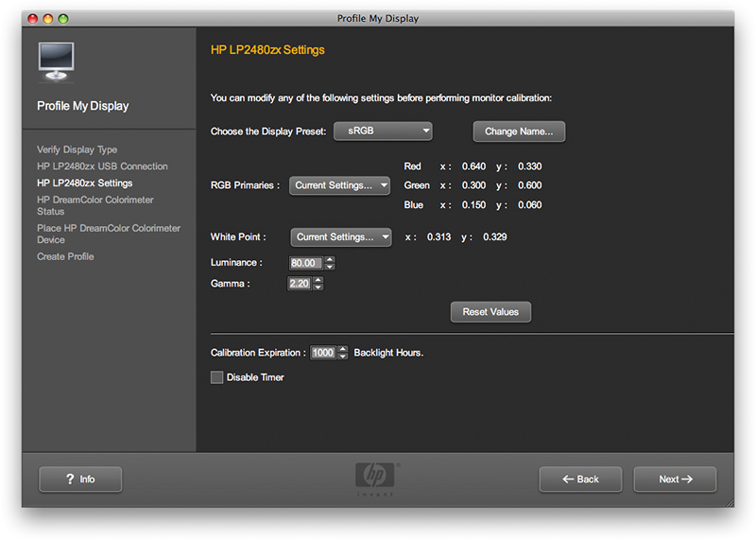Decrease Calibration Expiration with down arrow
The width and height of the screenshot is (756, 540).
pyautogui.click(x=343, y=357)
